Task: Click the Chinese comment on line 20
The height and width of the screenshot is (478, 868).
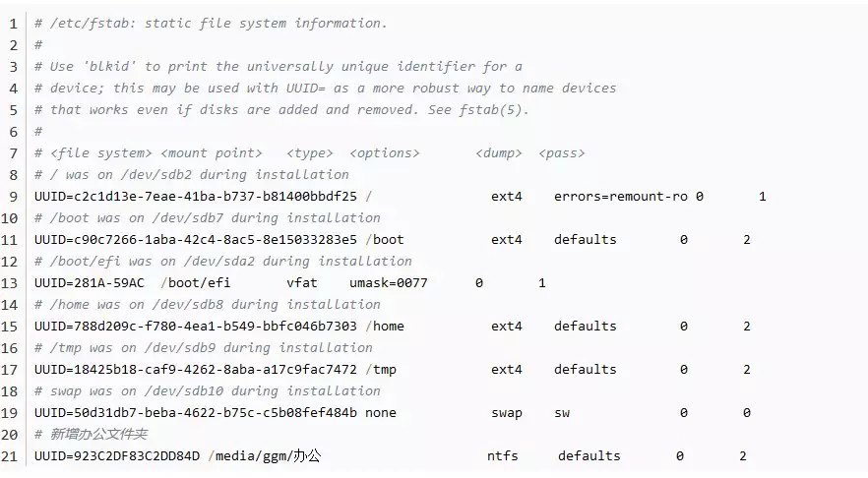Action: pyautogui.click(x=98, y=434)
